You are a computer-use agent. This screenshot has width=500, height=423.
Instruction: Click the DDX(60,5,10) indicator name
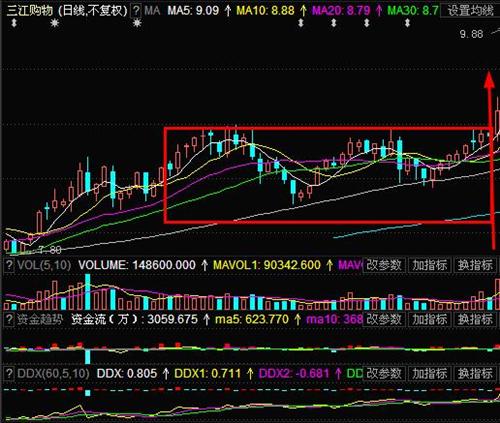(x=53, y=373)
